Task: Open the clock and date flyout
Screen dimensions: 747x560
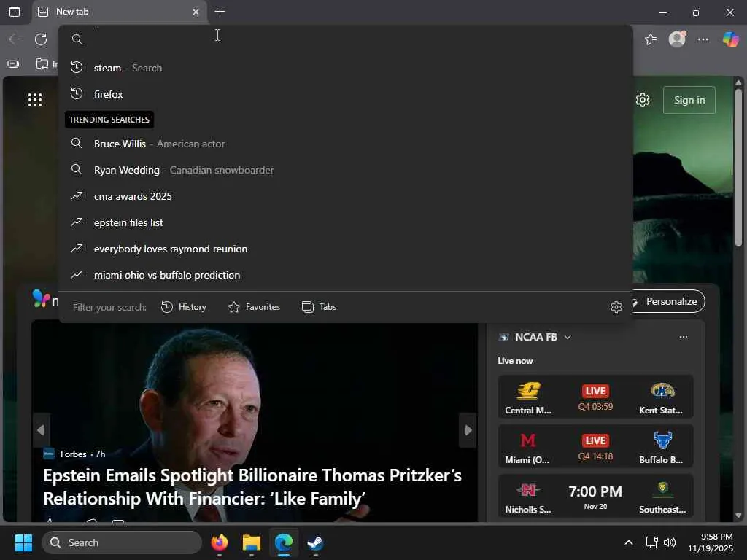Action: click(711, 542)
